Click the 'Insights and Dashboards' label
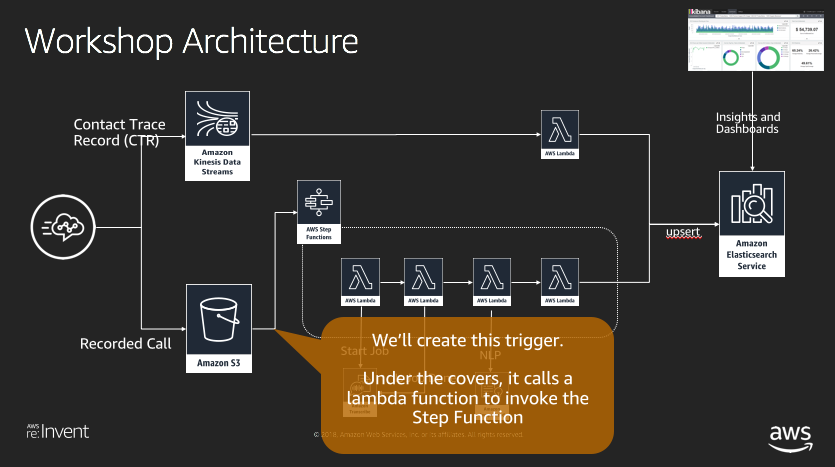835x467 pixels. pos(748,122)
